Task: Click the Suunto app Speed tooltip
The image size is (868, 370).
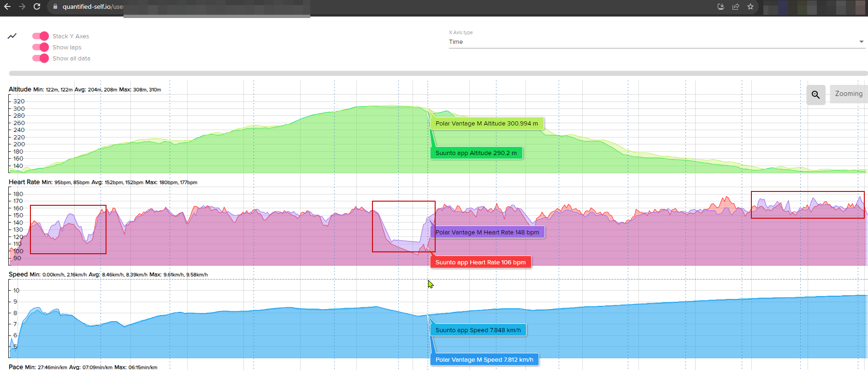Action: point(478,330)
